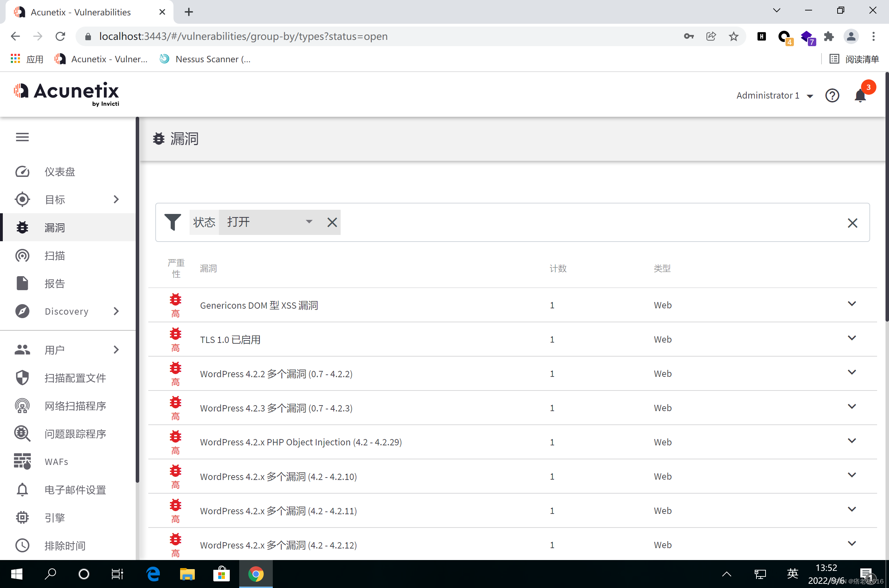Click the 扫描配置文件 shield icon
889x588 pixels.
(22, 378)
